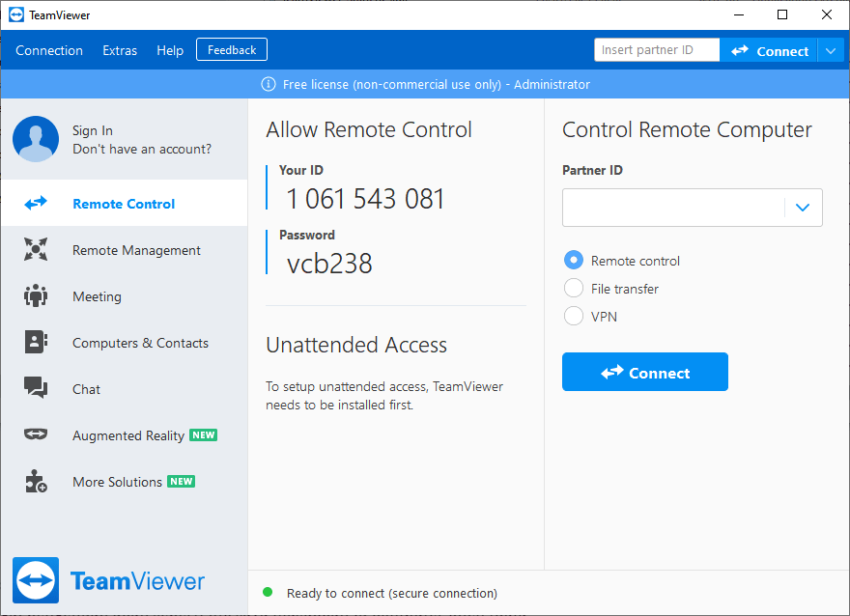Click the top toolbar Connect button
Image resolution: width=850 pixels, height=616 pixels.
[x=769, y=51]
